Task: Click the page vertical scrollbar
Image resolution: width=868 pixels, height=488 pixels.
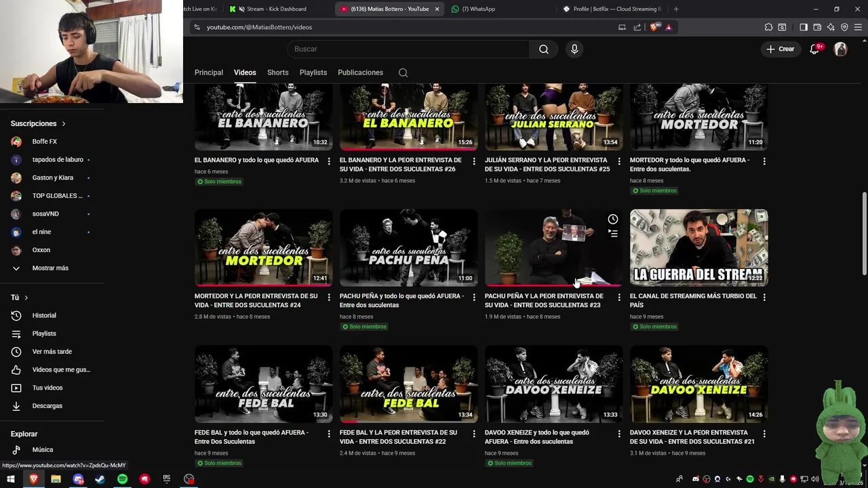Action: click(x=864, y=234)
